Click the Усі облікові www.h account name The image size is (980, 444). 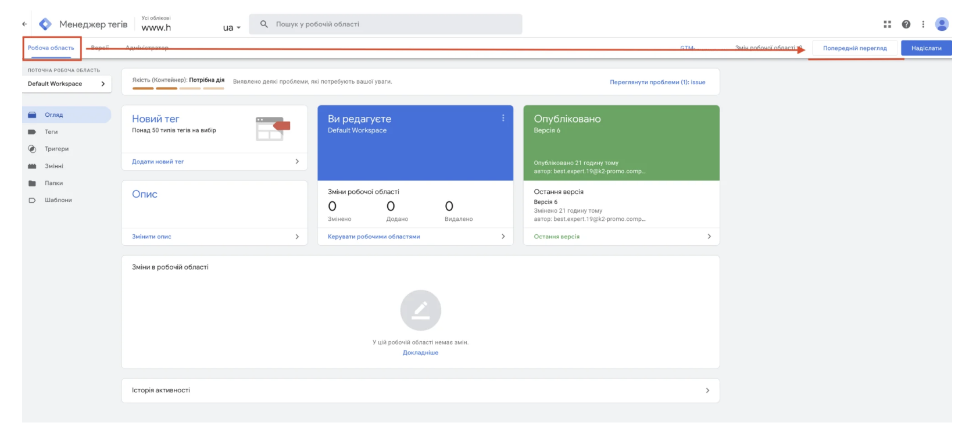tap(156, 24)
